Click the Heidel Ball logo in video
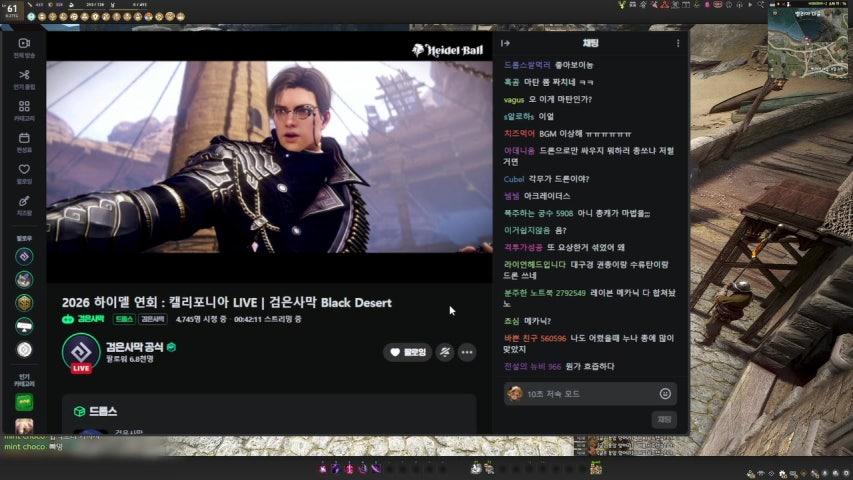 coord(447,51)
